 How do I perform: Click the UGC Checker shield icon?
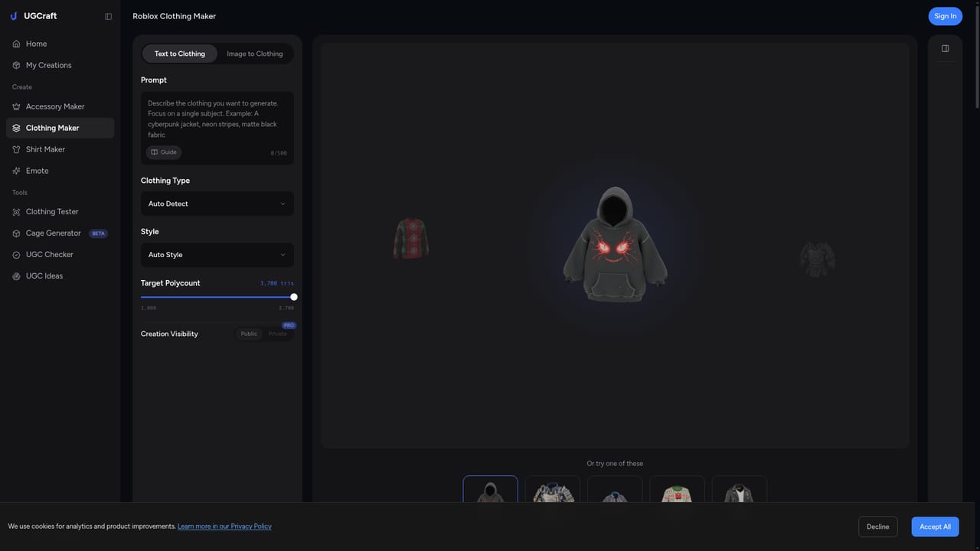click(16, 255)
